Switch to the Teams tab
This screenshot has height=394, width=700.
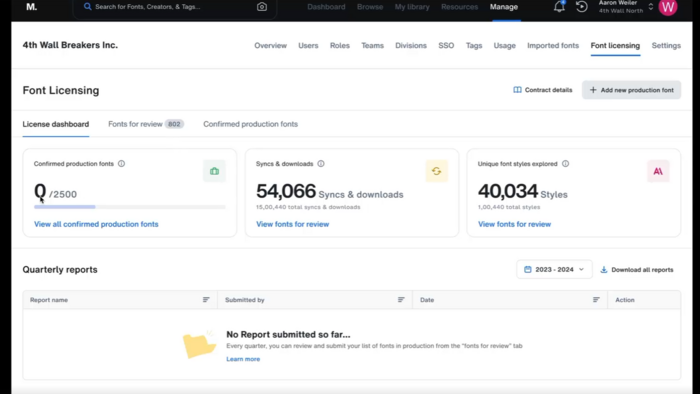(372, 46)
